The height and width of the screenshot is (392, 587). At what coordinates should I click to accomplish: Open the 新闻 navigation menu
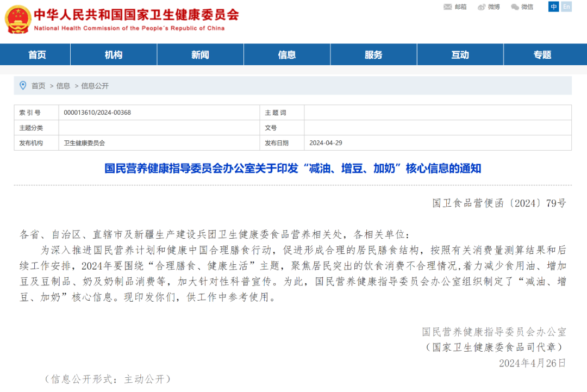click(x=200, y=54)
